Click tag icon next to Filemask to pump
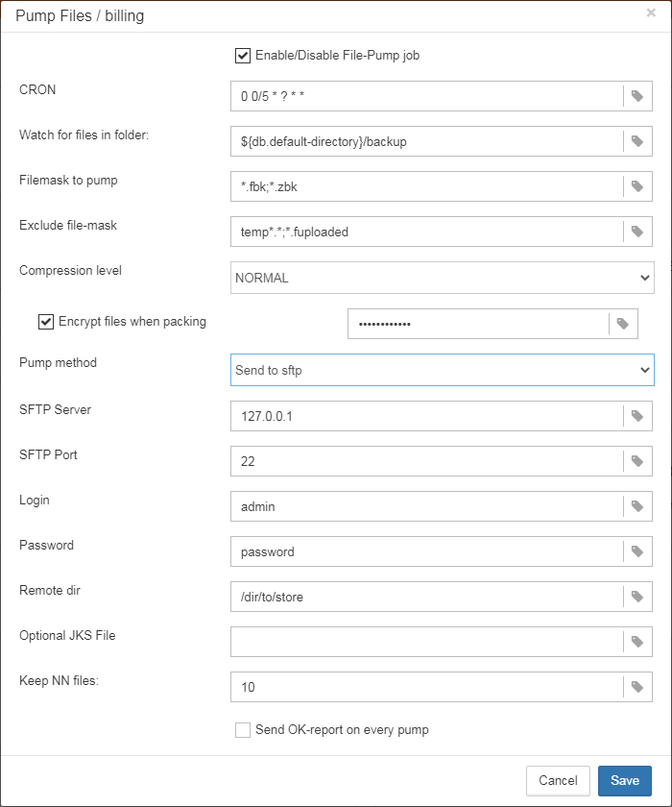The height and width of the screenshot is (807, 672). (x=637, y=186)
